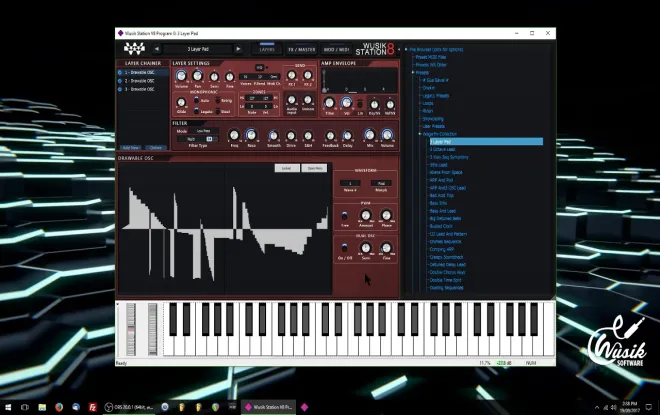Click the Layer Settings Semi knob
The width and height of the screenshot is (660, 415).
pyautogui.click(x=214, y=77)
